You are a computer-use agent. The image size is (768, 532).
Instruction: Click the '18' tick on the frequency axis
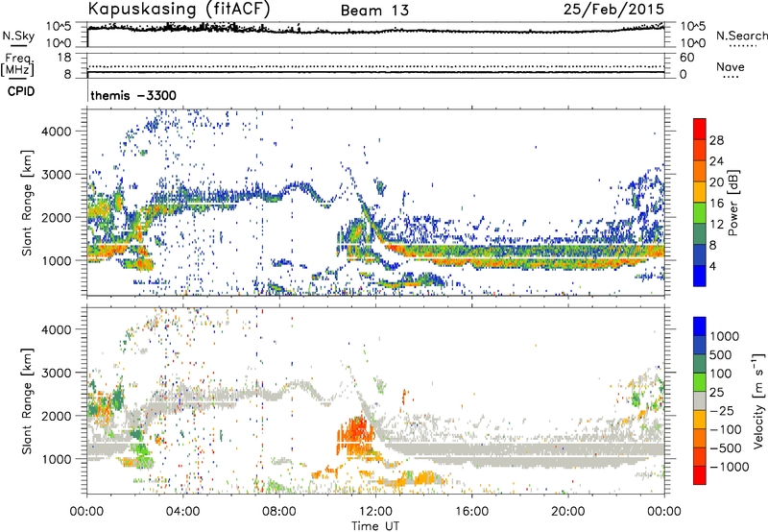click(x=64, y=58)
